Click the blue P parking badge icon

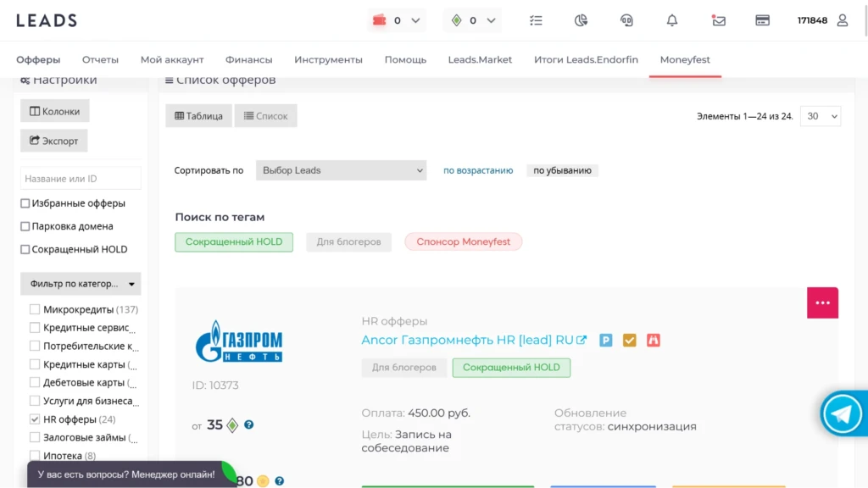click(605, 341)
